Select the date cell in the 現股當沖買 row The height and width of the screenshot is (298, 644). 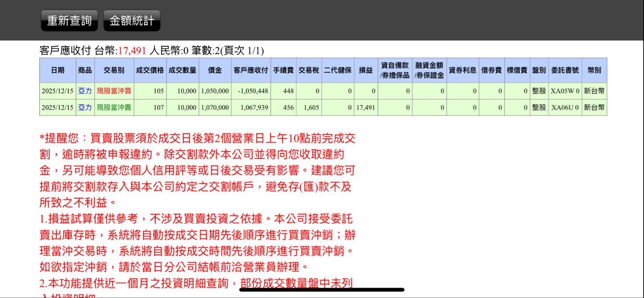click(x=58, y=91)
